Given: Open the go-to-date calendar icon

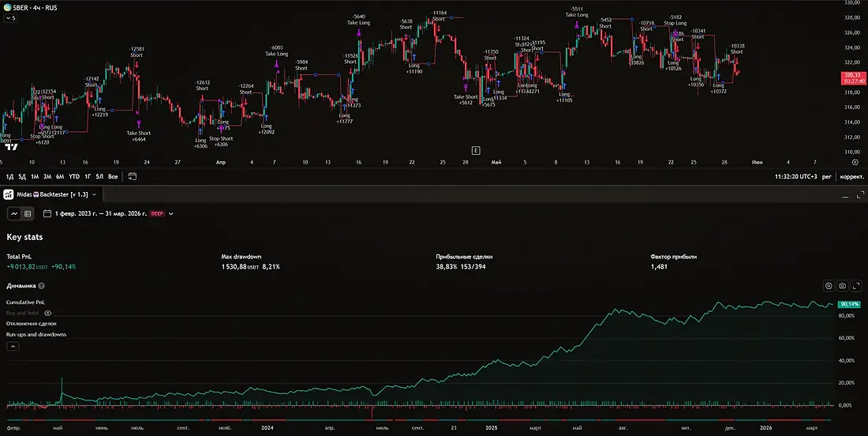Looking at the screenshot, I should click(133, 176).
